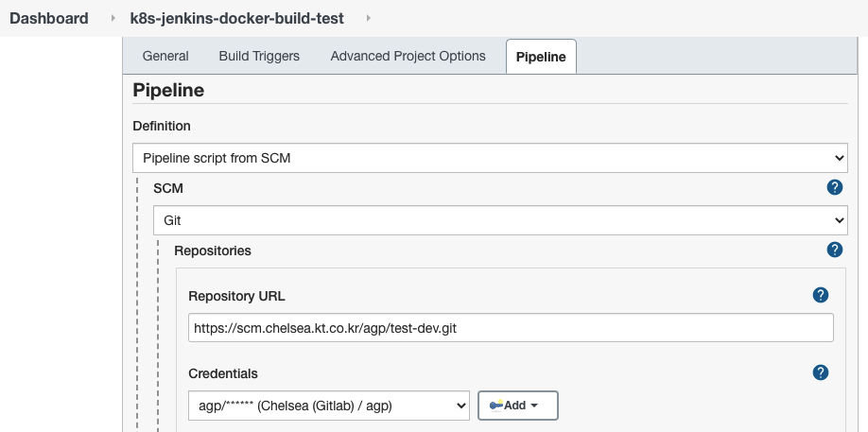Click key icon on Add credentials button
The width and height of the screenshot is (868, 432).
[x=495, y=406]
